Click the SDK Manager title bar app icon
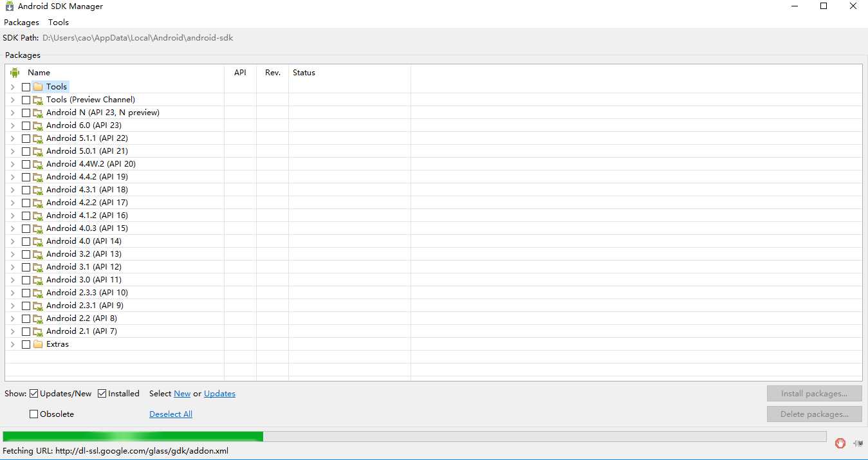Image resolution: width=868 pixels, height=460 pixels. point(9,6)
